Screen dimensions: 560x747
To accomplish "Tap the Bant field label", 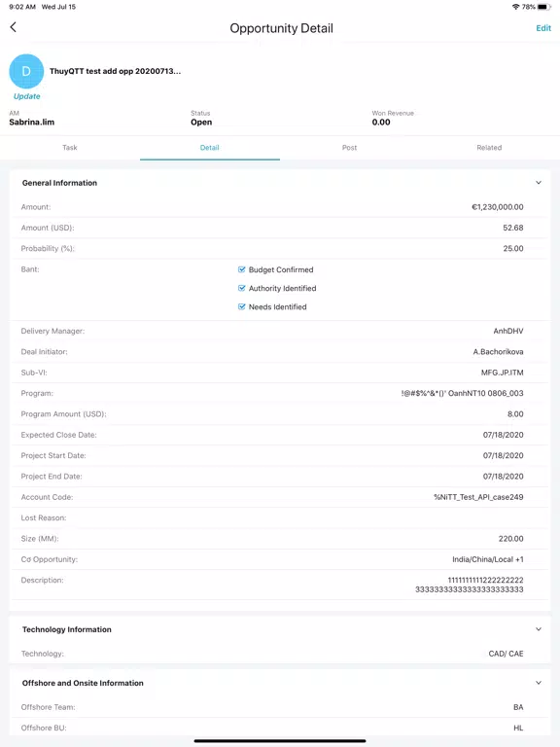I will 30,269.
